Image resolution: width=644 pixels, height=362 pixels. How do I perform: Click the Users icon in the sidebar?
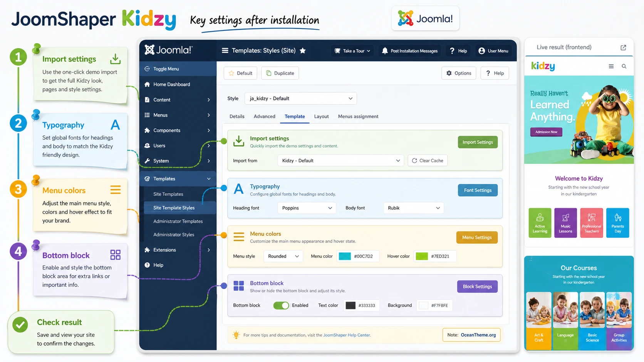147,145
